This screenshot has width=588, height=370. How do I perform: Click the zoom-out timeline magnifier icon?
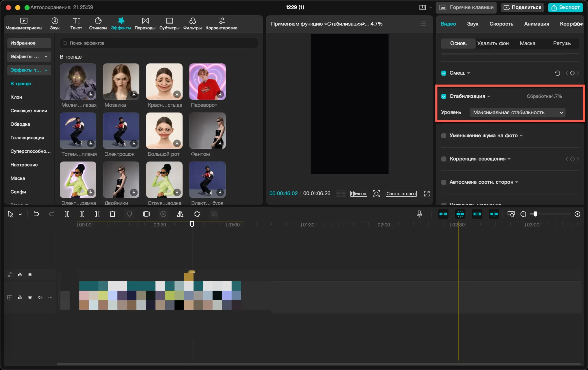point(523,214)
